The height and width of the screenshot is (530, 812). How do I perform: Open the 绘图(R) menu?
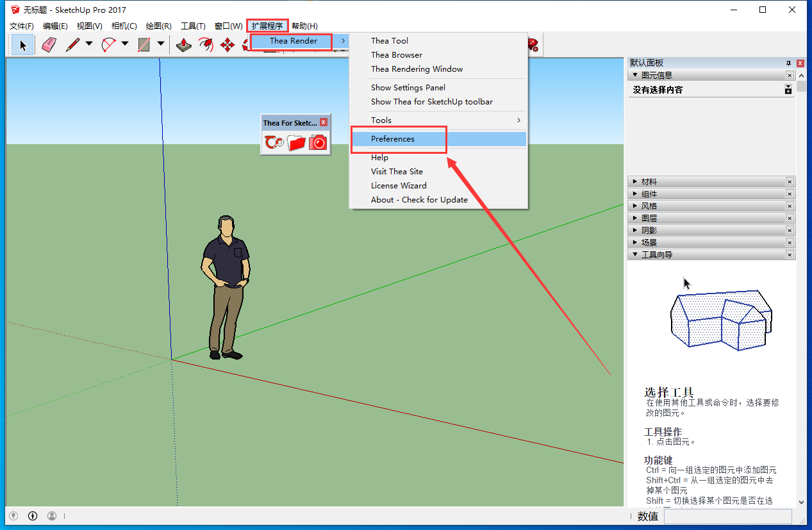point(158,26)
